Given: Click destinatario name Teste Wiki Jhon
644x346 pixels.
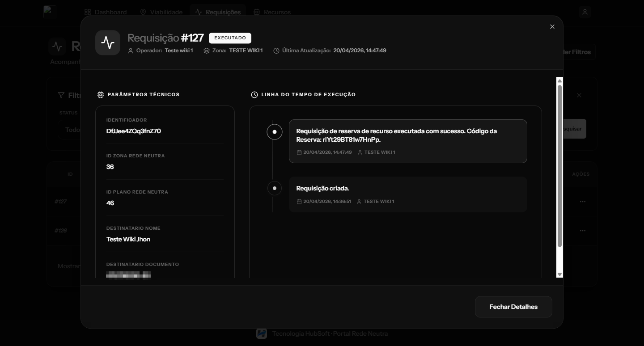Looking at the screenshot, I should [x=128, y=239].
